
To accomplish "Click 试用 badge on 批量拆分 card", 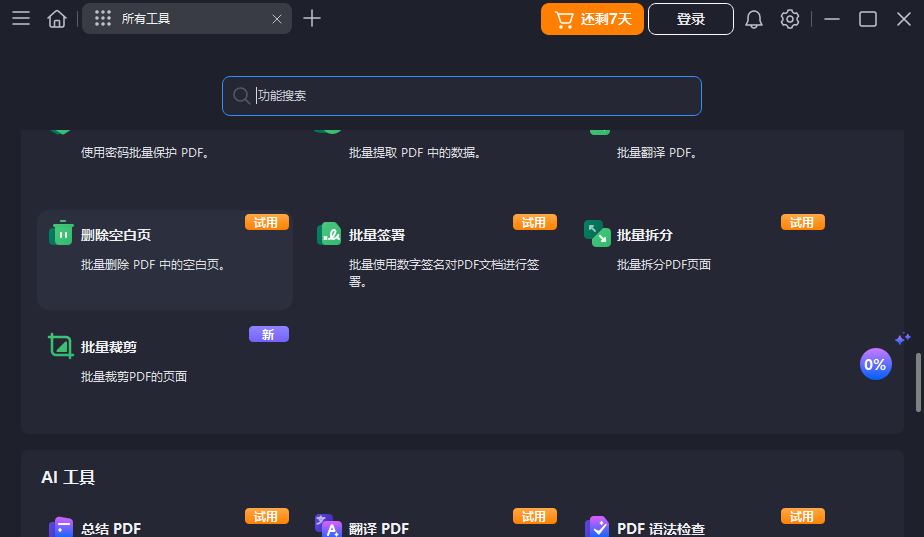I will (803, 222).
